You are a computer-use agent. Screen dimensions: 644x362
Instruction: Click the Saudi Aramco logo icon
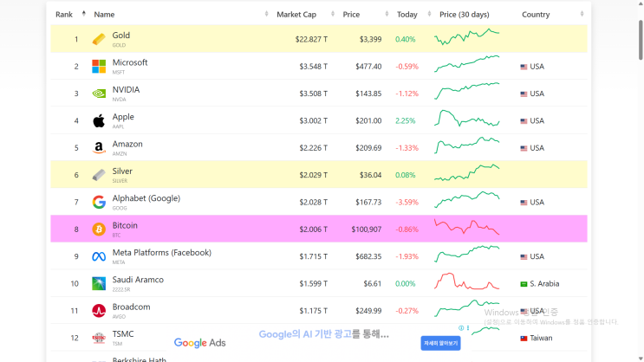click(99, 283)
